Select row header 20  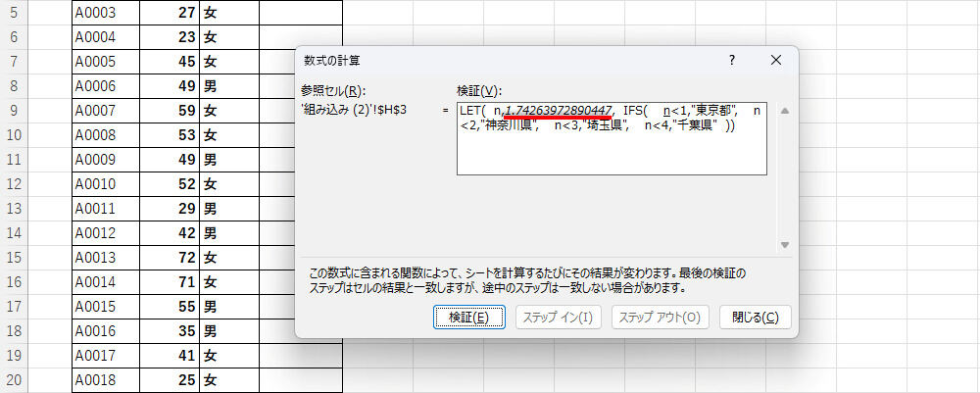click(14, 380)
